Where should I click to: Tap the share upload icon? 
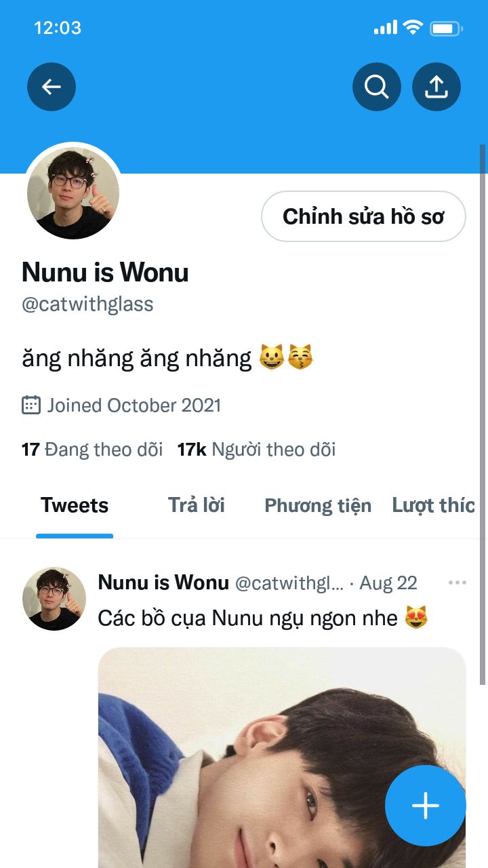click(436, 87)
